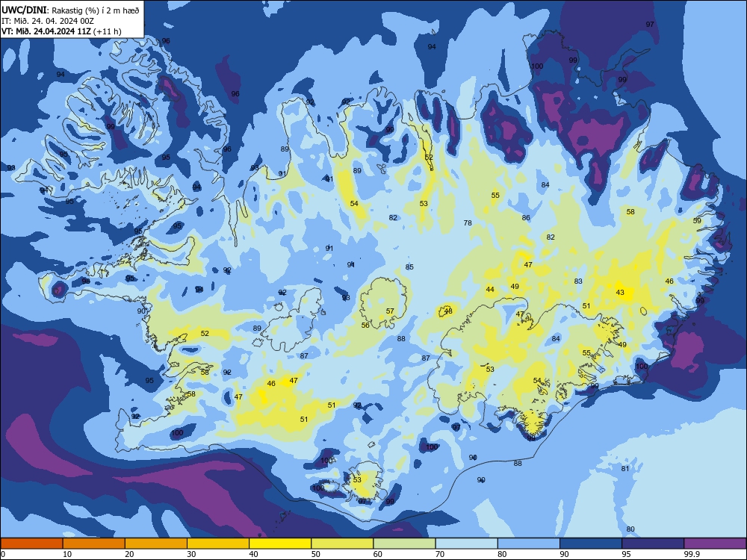The width and height of the screenshot is (747, 560).
Task: Click the 99.9 legend scale label
Action: pyautogui.click(x=692, y=554)
